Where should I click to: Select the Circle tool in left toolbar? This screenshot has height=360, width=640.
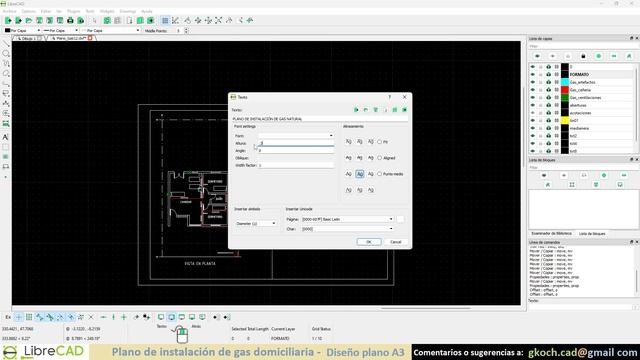[6, 53]
